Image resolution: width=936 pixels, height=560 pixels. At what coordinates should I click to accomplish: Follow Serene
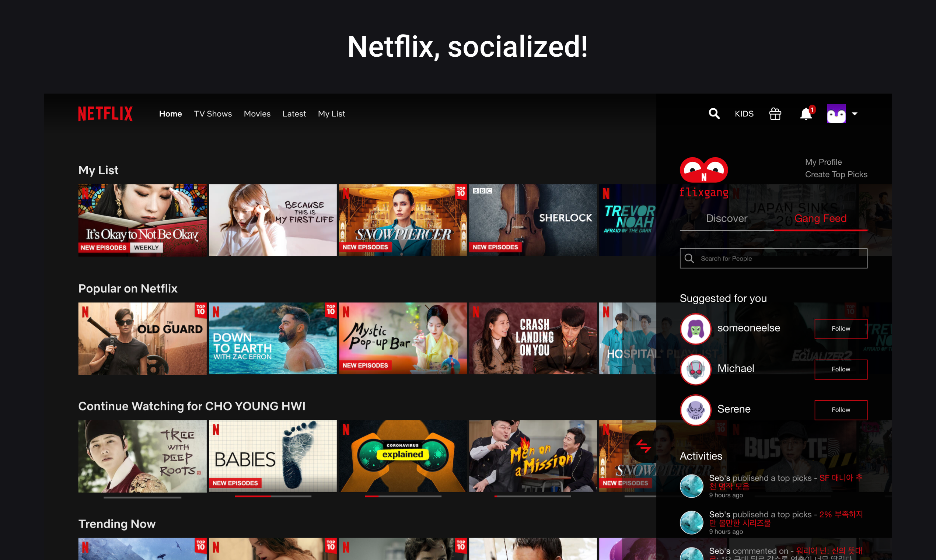841,410
